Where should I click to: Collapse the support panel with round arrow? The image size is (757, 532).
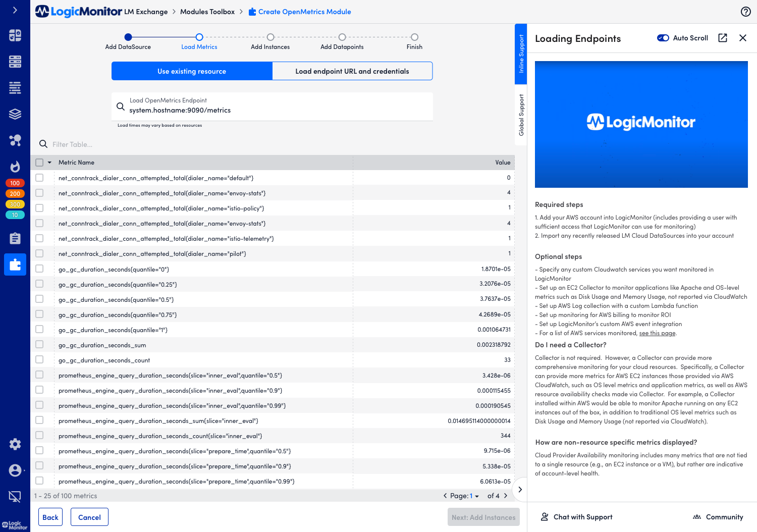[x=520, y=490]
